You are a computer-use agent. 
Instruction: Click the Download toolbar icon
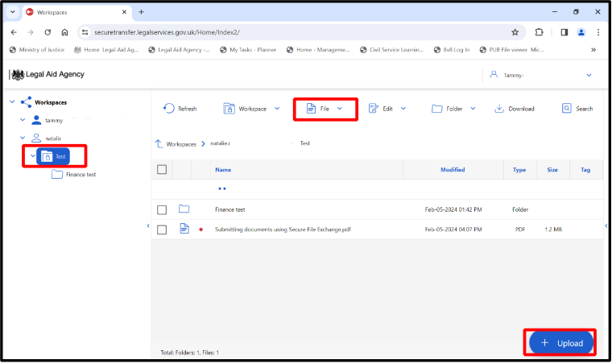(x=499, y=109)
